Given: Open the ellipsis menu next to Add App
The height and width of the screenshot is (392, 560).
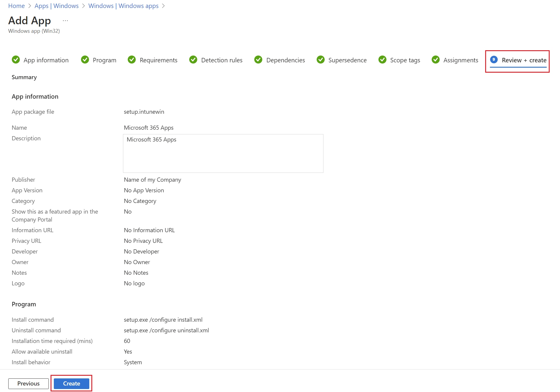Looking at the screenshot, I should coord(65,20).
